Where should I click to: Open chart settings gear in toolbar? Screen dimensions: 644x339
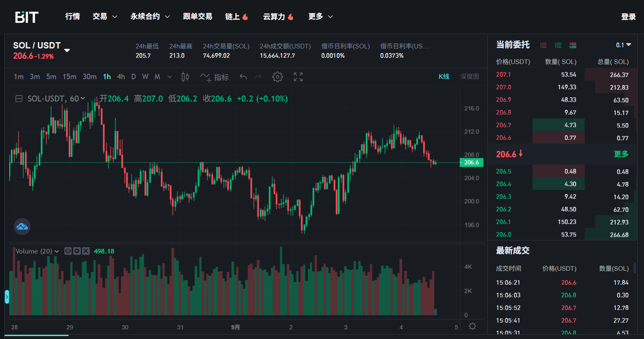click(277, 77)
